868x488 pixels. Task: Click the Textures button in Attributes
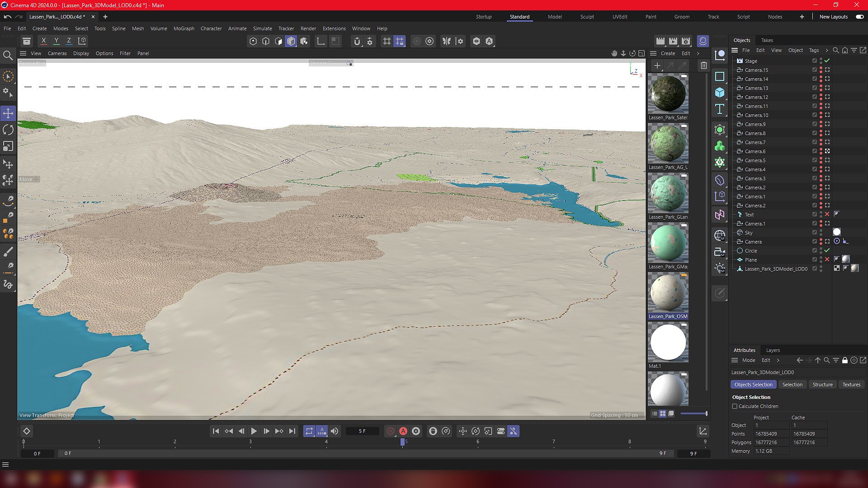point(851,385)
